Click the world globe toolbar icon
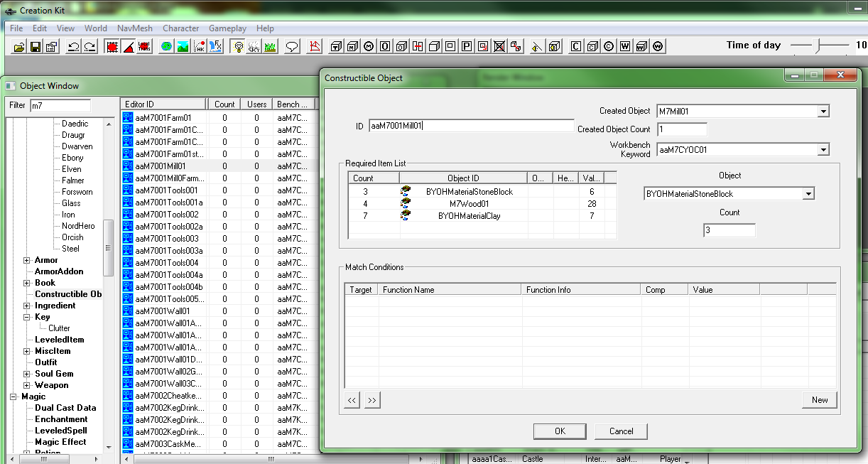The image size is (868, 464). (x=166, y=47)
